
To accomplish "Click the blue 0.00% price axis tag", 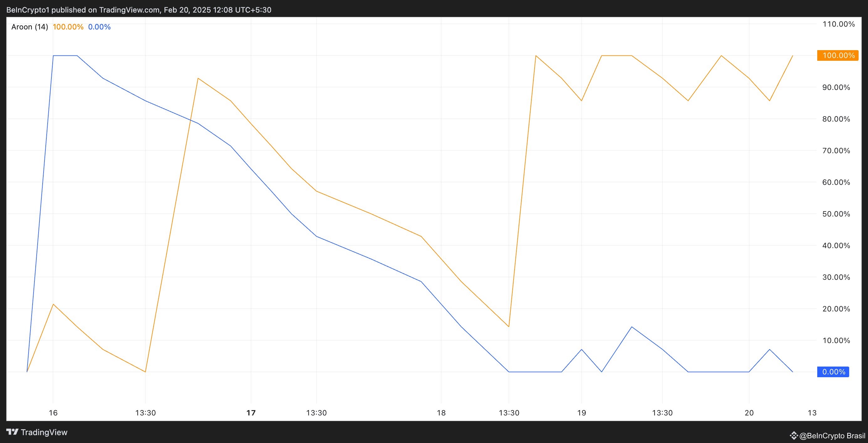I will click(833, 372).
